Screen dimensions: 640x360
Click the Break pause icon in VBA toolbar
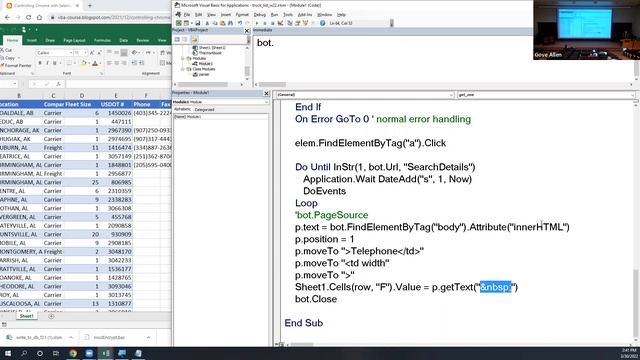(x=265, y=23)
